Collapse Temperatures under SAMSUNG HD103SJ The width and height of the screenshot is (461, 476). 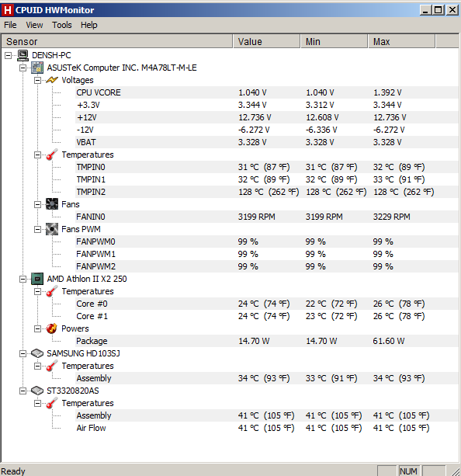pos(37,366)
